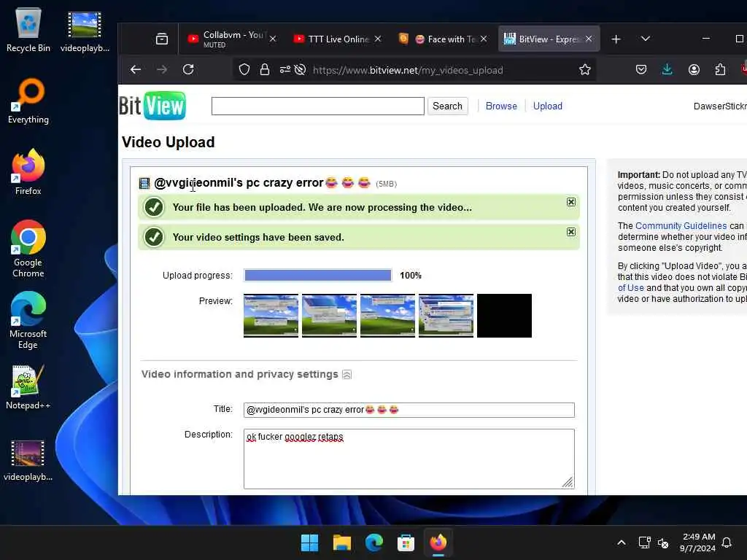Open Microsoft Edge from the taskbar
Viewport: 747px width, 560px height.
(374, 542)
